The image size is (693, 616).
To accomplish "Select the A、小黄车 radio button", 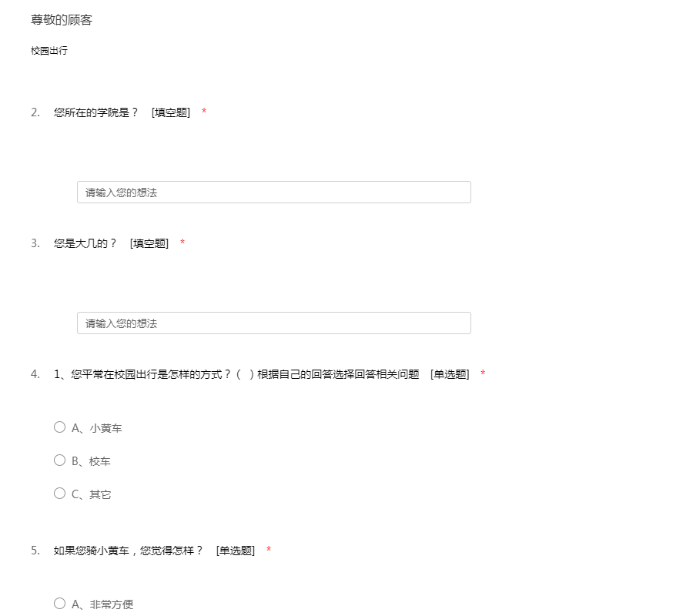I will (60, 427).
